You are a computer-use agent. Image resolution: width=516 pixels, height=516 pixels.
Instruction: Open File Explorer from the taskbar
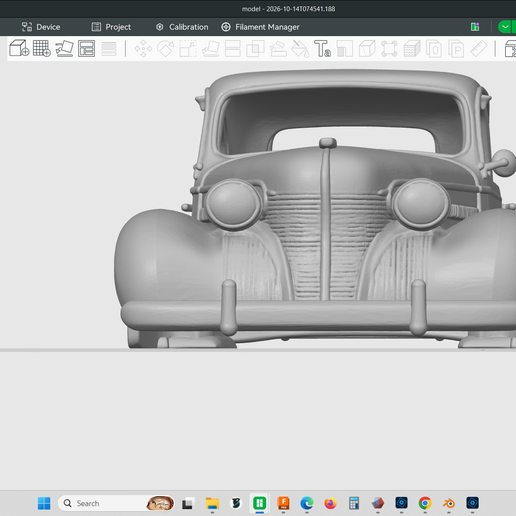tap(212, 503)
